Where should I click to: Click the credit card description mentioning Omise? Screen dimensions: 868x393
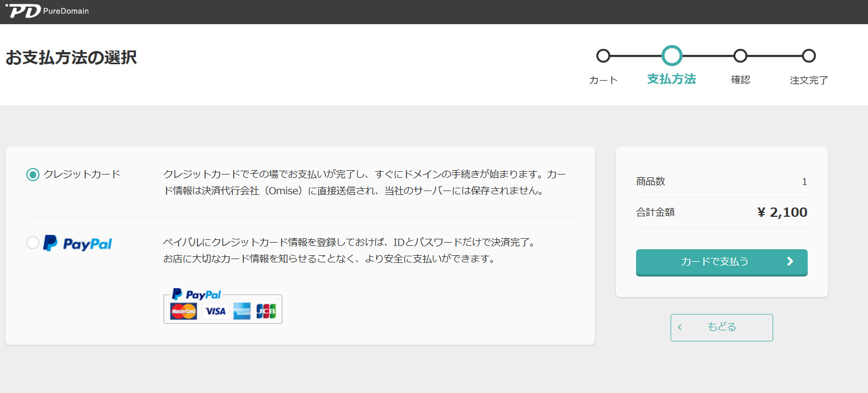365,183
